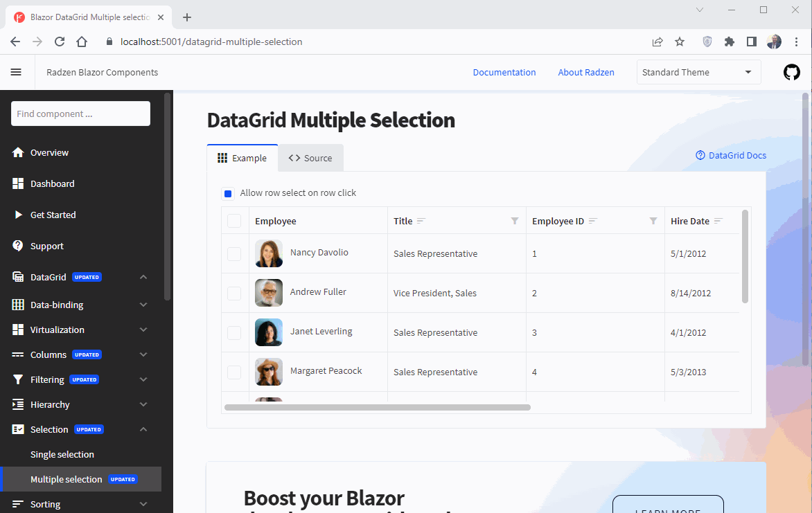
Task: Reload the current page
Action: (60, 42)
